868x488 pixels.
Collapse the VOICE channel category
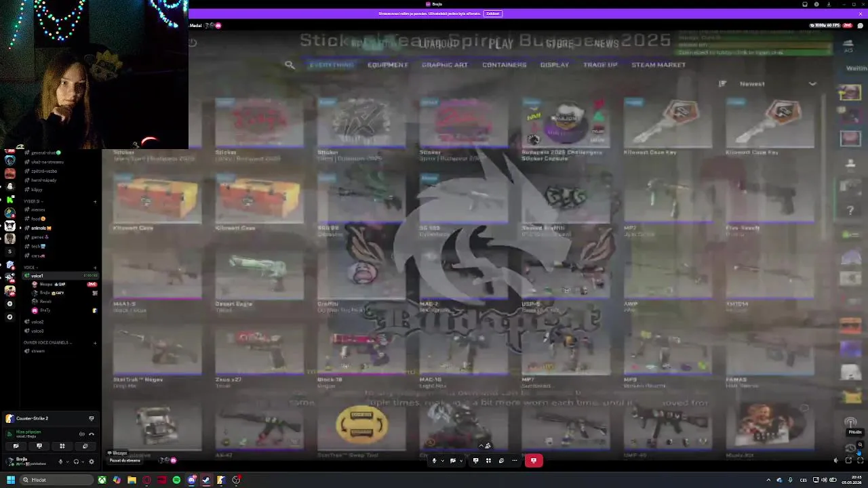point(32,267)
